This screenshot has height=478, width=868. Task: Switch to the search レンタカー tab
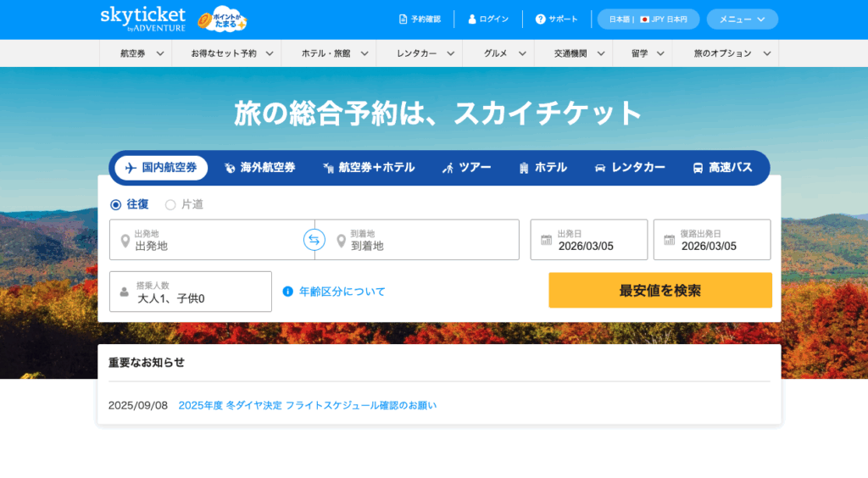click(630, 168)
